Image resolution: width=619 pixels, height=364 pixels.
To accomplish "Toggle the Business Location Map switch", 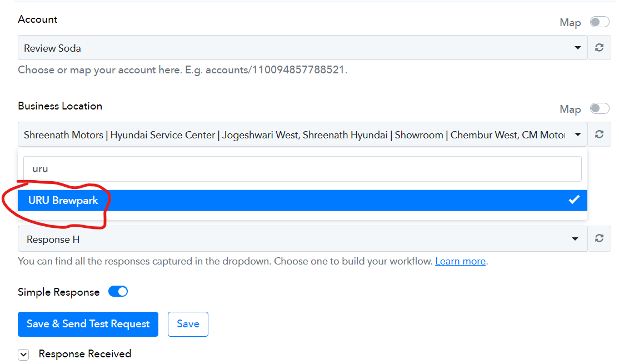I will [x=599, y=108].
